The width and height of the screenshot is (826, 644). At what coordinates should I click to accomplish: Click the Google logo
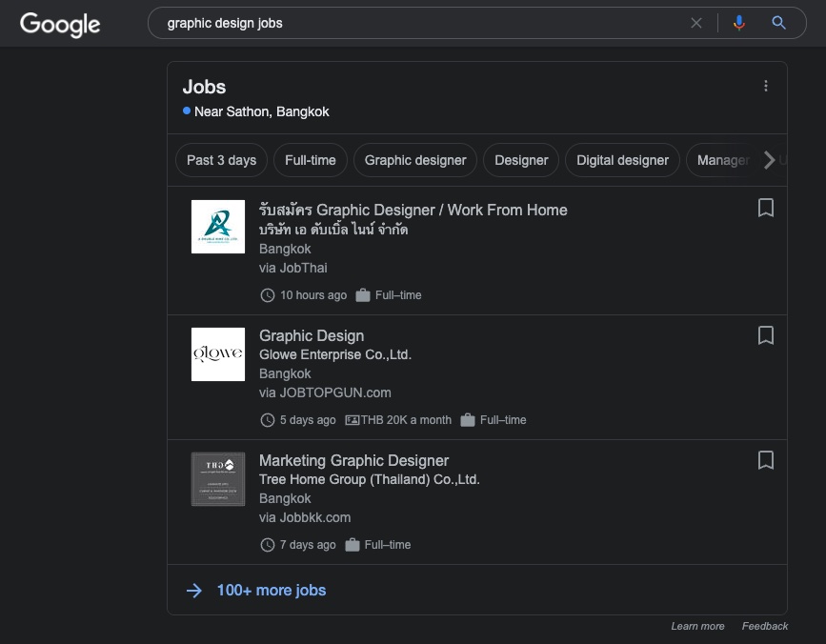[60, 24]
